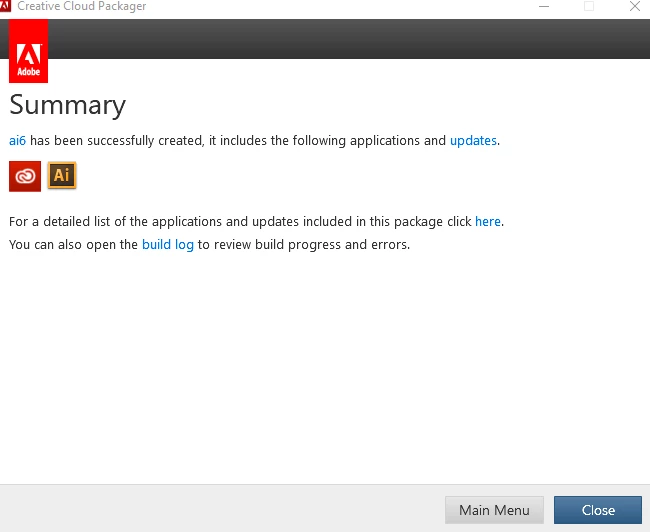
Task: Click the red Adobe logo
Action: [29, 51]
